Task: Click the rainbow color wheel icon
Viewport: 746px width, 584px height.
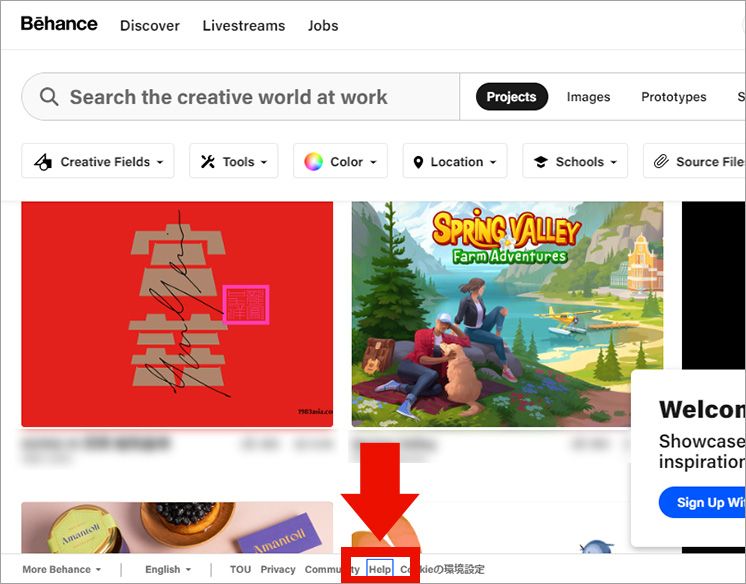Action: [x=314, y=162]
